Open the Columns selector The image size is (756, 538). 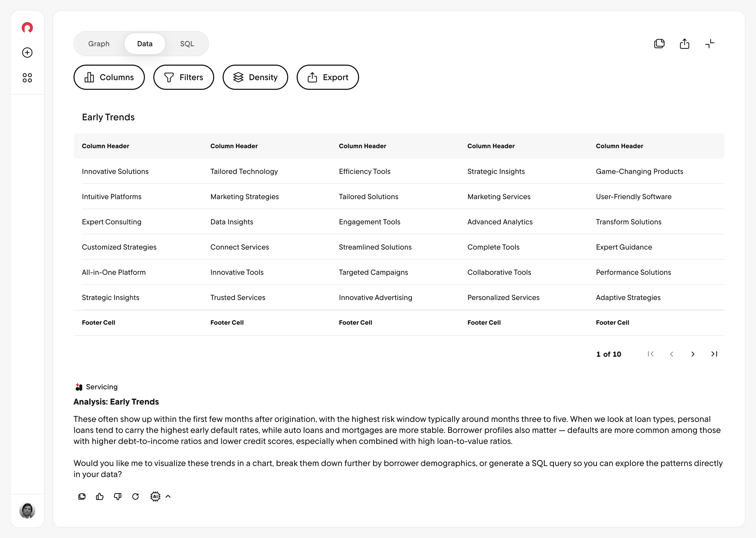(109, 77)
